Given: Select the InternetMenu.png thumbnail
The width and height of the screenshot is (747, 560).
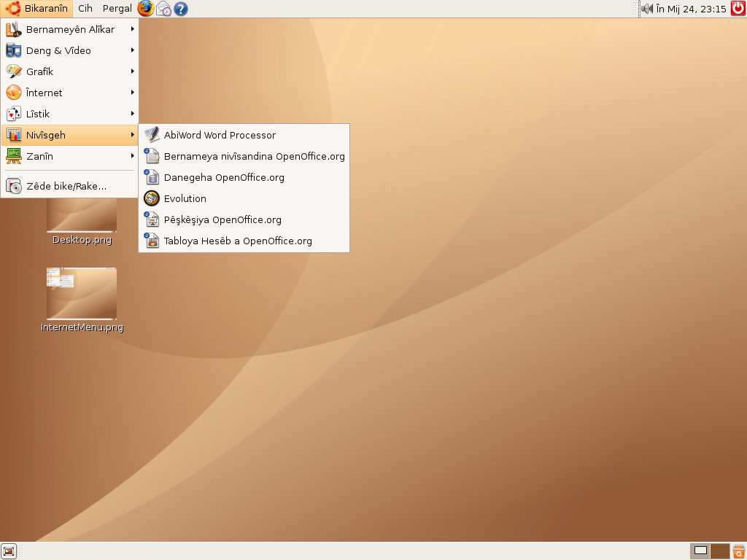Looking at the screenshot, I should (82, 293).
